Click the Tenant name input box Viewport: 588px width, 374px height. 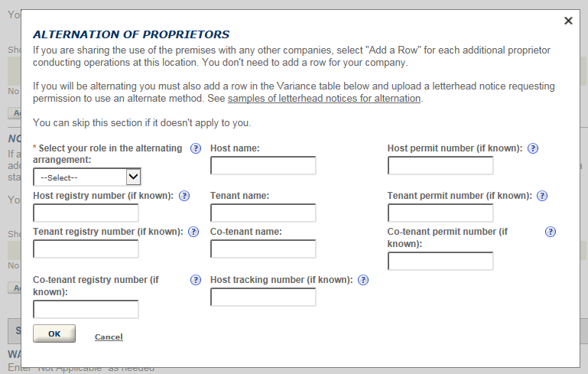click(x=263, y=213)
